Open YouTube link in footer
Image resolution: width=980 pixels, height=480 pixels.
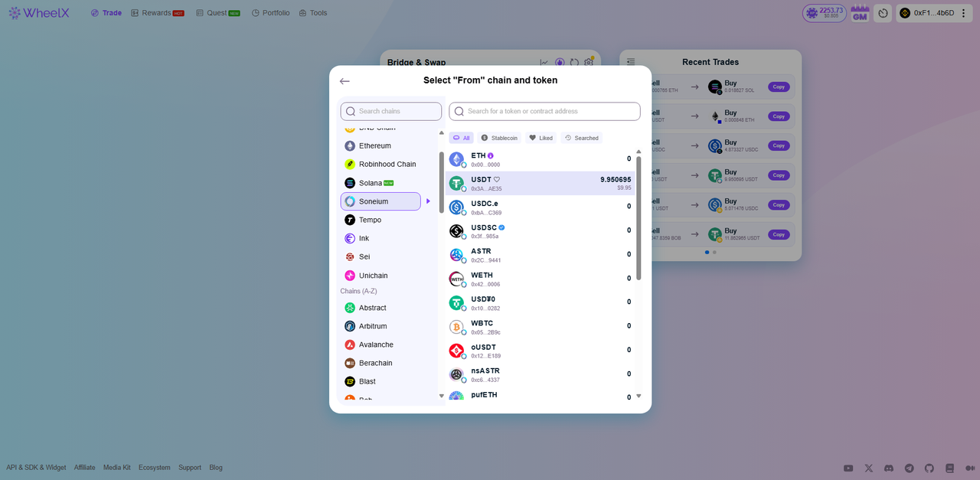pyautogui.click(x=848, y=468)
